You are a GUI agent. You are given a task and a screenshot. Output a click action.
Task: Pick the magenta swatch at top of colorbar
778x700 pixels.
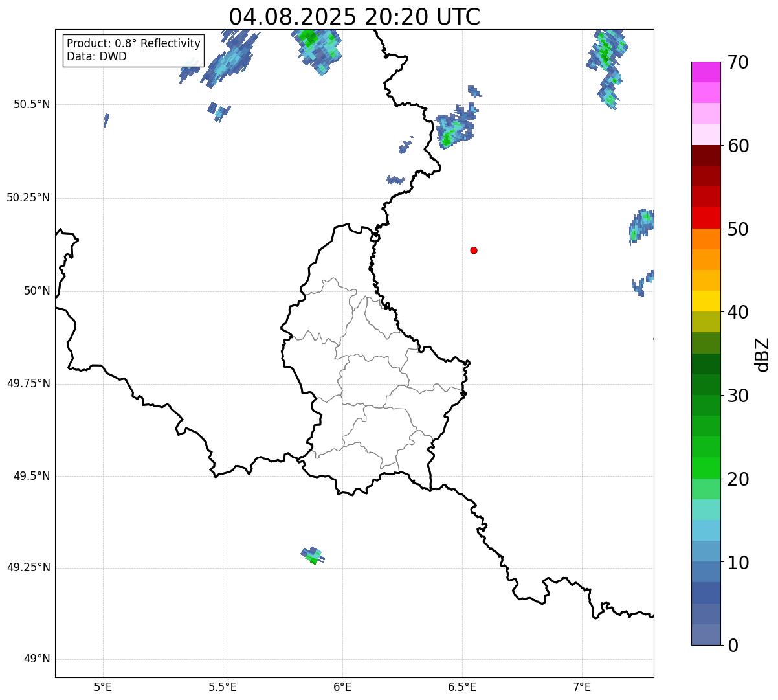click(x=706, y=72)
